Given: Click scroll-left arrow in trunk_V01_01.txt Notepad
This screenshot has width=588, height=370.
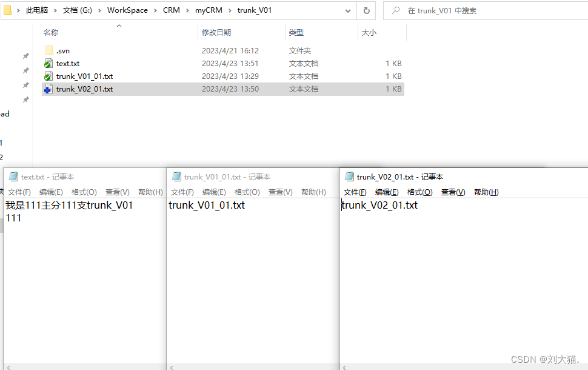Looking at the screenshot, I should 172,367.
